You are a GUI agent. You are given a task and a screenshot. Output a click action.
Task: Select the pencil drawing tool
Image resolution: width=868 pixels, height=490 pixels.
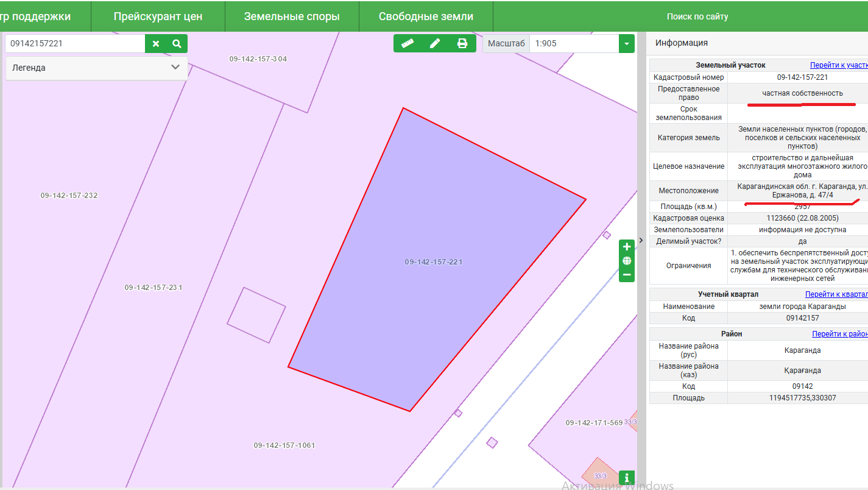(x=435, y=43)
